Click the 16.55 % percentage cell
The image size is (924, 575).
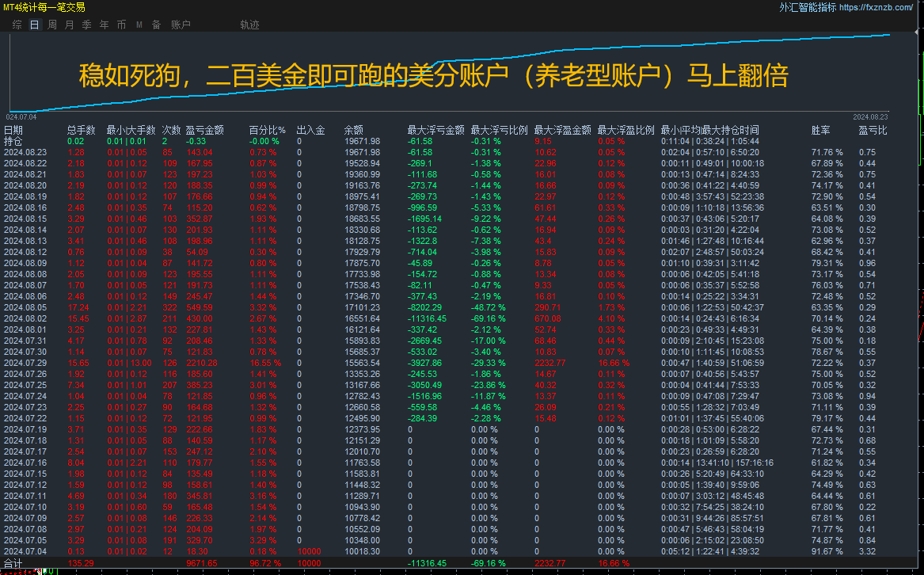[x=264, y=363]
